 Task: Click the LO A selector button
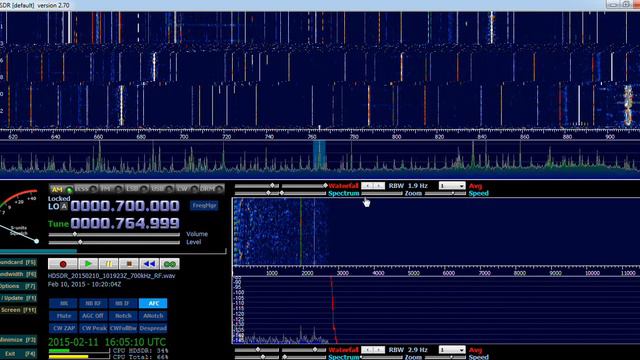(x=64, y=207)
